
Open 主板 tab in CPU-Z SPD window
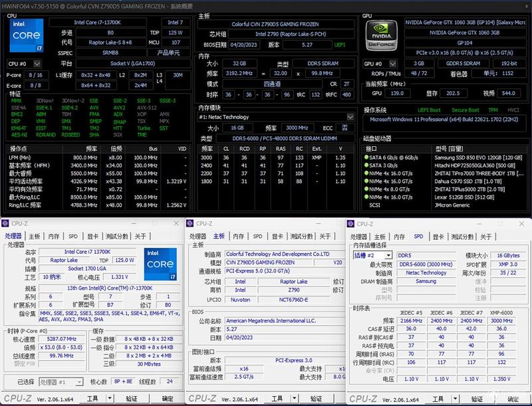[x=380, y=237]
